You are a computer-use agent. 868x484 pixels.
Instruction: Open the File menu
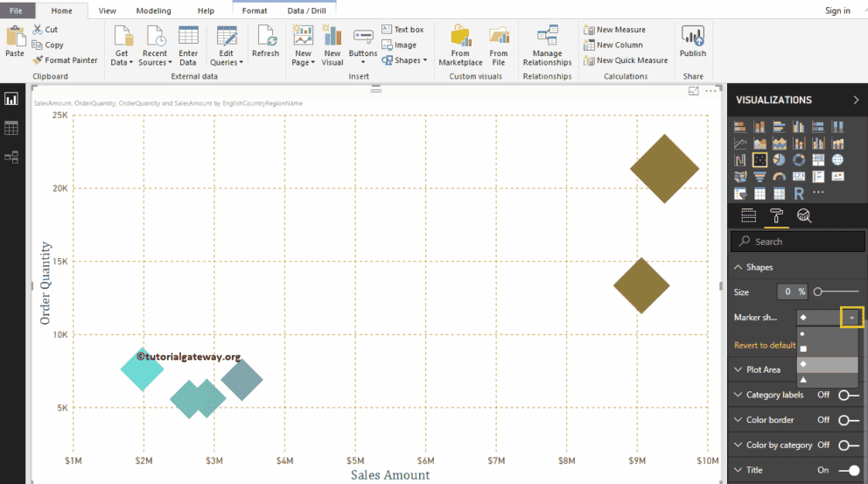click(x=16, y=11)
